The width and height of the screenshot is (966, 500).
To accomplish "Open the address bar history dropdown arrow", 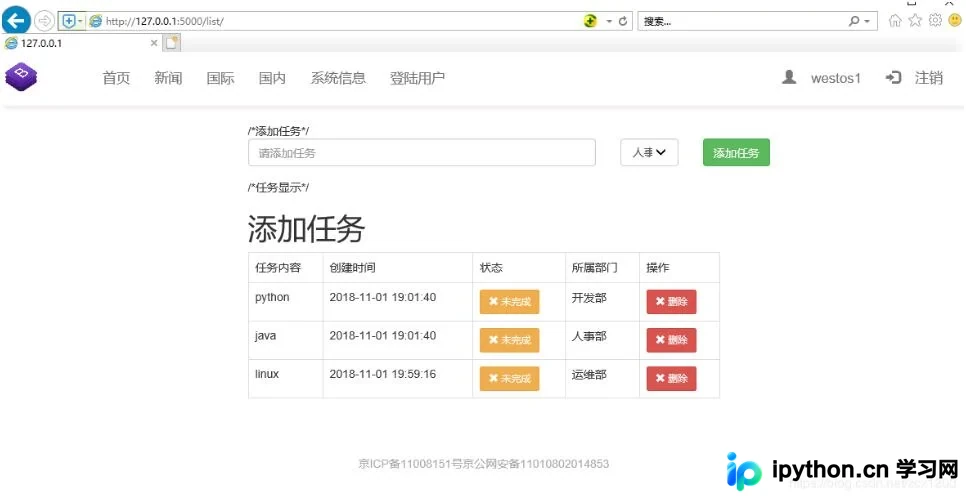I will tap(609, 21).
